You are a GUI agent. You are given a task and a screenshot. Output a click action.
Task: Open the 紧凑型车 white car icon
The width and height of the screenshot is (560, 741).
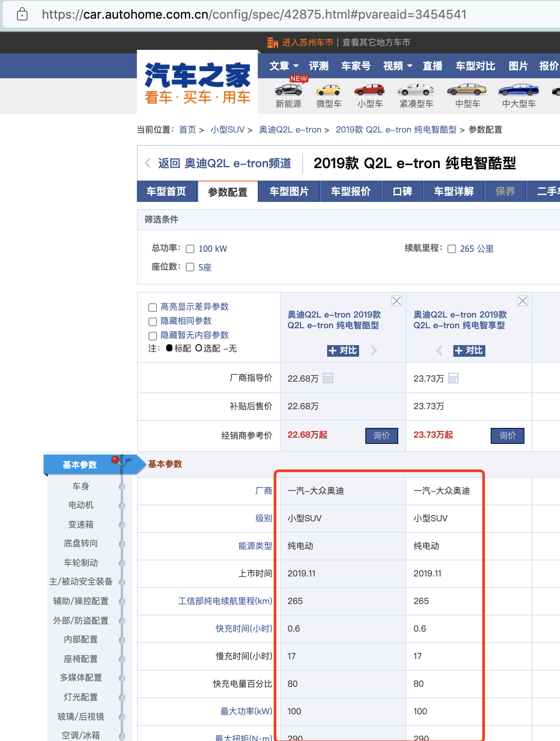coord(416,89)
